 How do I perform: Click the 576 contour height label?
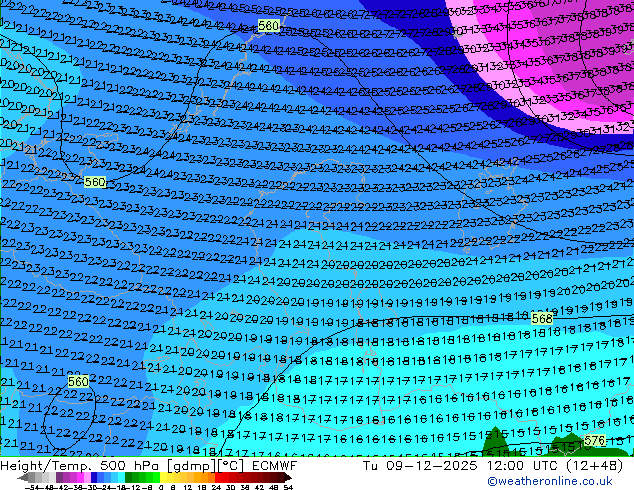pos(595,440)
